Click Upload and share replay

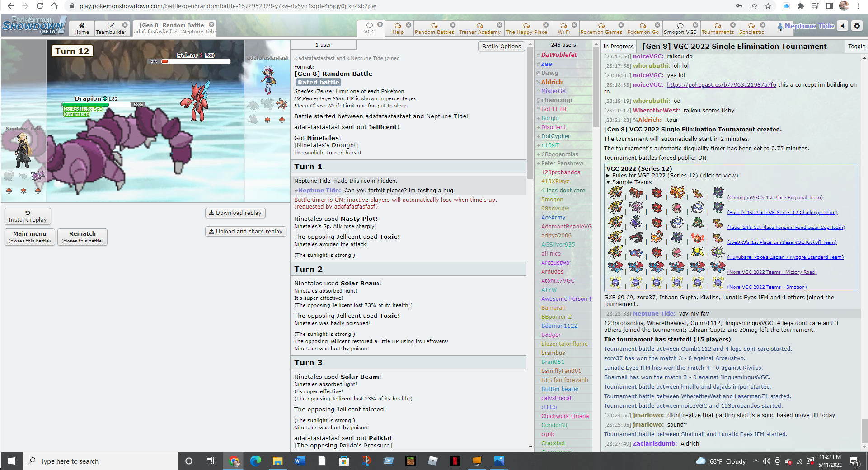[x=245, y=231]
